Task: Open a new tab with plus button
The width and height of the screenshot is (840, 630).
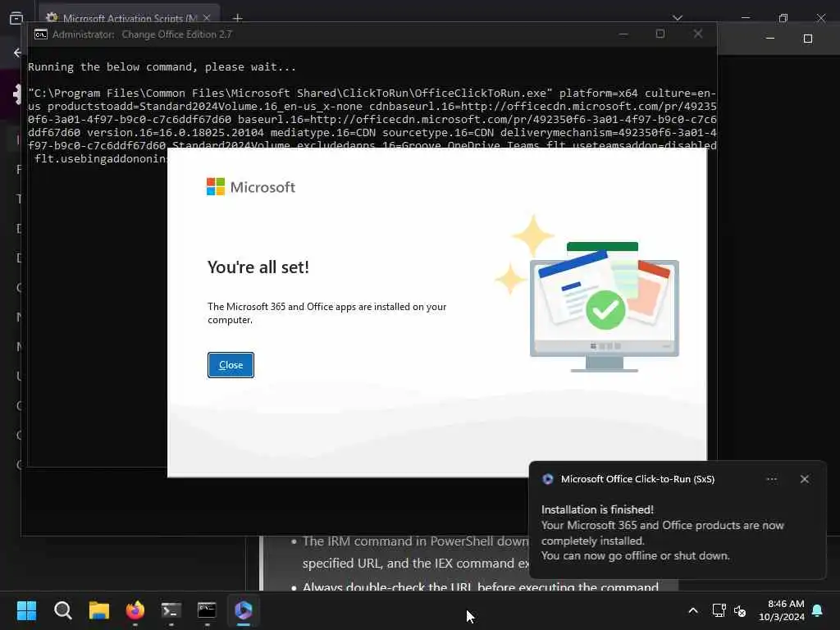Action: point(237,18)
